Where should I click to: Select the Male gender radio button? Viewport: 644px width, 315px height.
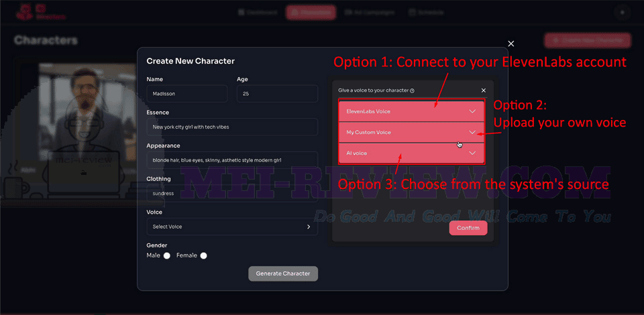tap(167, 255)
